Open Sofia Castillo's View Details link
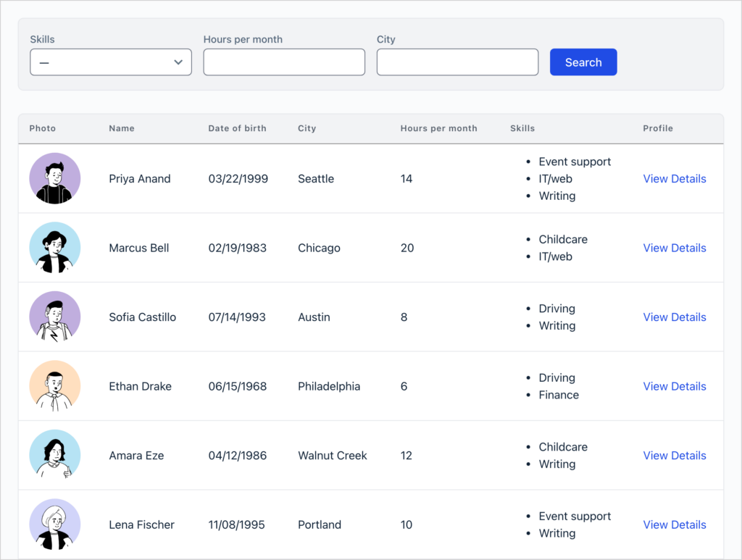 click(675, 317)
